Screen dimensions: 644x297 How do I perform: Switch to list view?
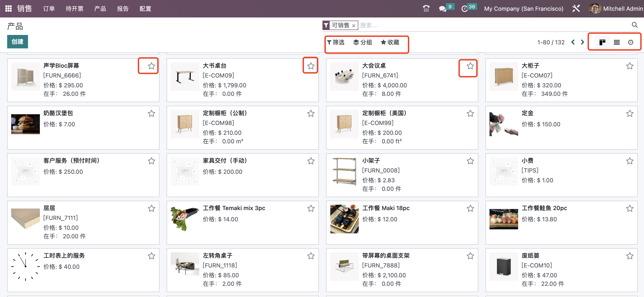(x=616, y=42)
